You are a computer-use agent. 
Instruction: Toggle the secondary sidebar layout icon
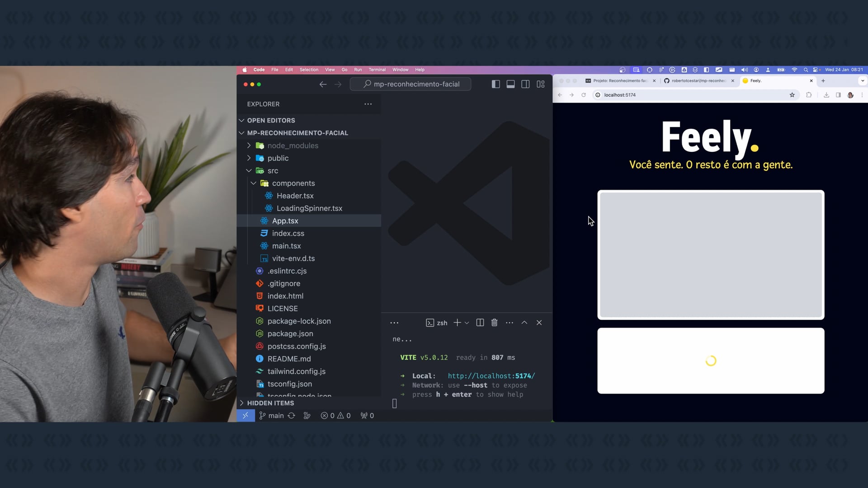pos(525,84)
